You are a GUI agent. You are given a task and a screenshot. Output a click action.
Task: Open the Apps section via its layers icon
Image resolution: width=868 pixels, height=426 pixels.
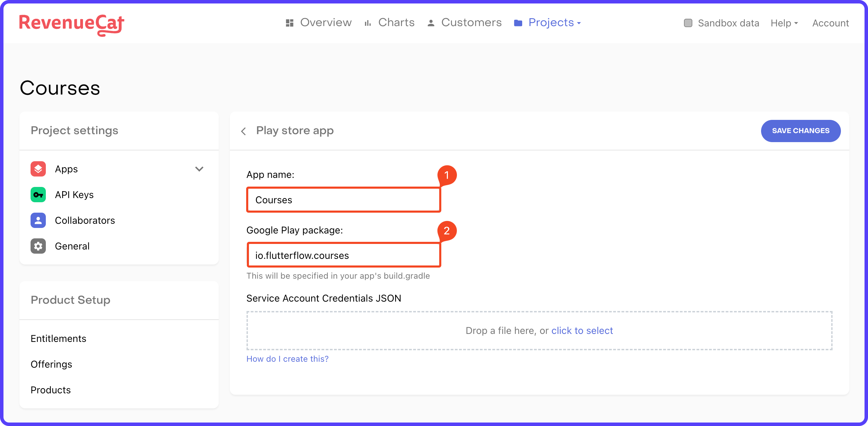(x=38, y=169)
